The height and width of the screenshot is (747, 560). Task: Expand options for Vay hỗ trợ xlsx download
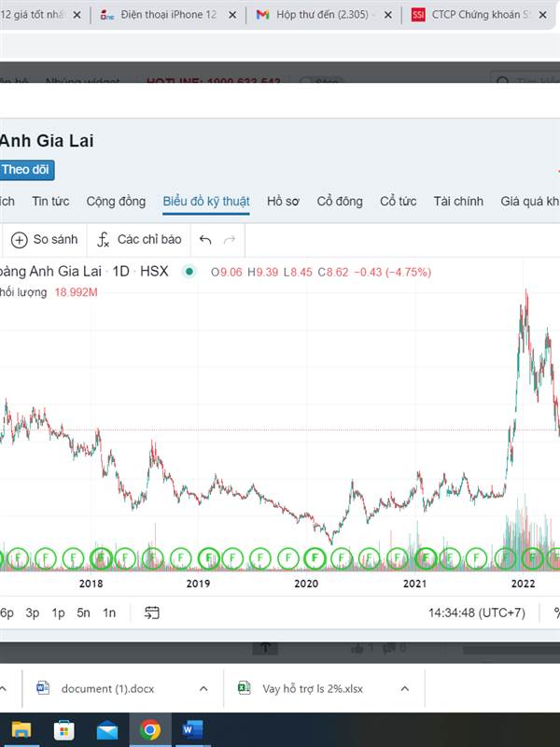tap(405, 689)
